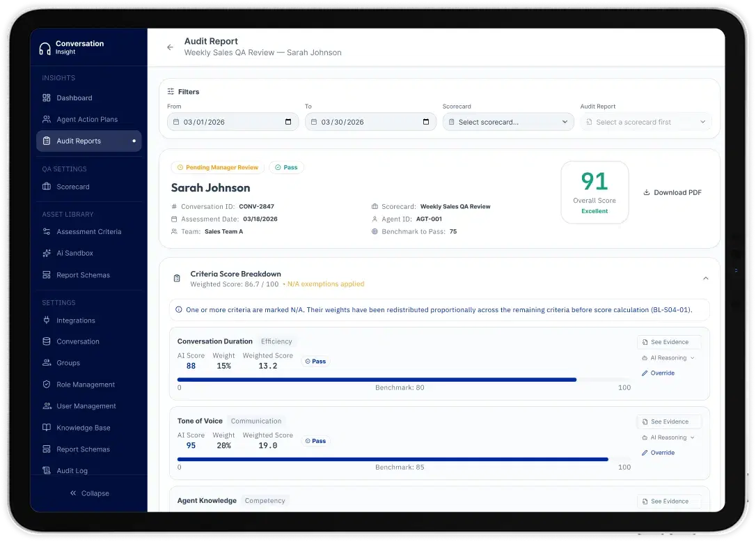756x542 pixels.
Task: Open the Knowledge Base page
Action: coord(88,427)
